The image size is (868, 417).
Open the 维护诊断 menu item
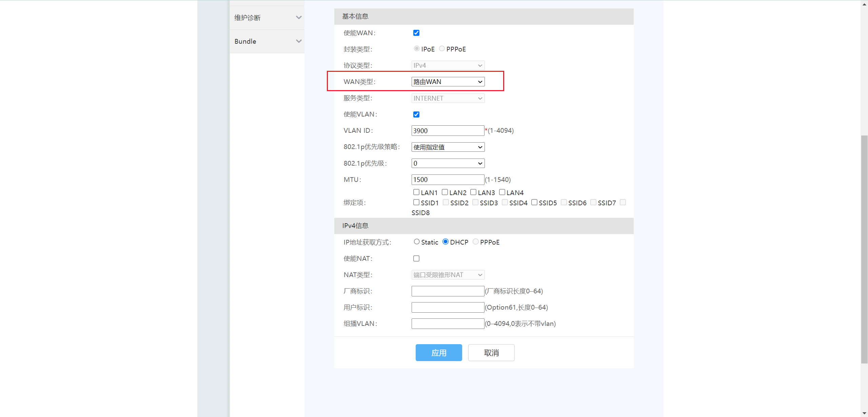(x=248, y=18)
